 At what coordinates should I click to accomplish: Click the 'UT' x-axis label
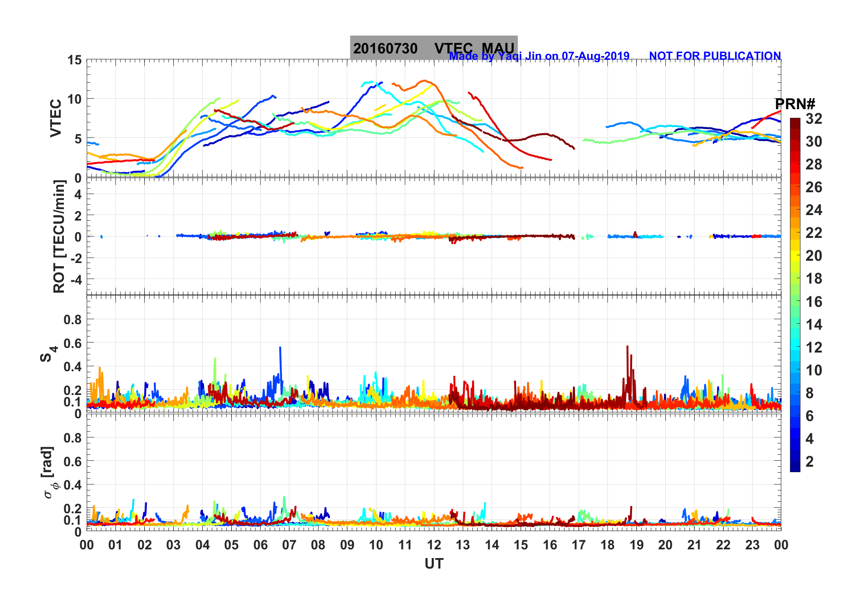[x=434, y=564]
